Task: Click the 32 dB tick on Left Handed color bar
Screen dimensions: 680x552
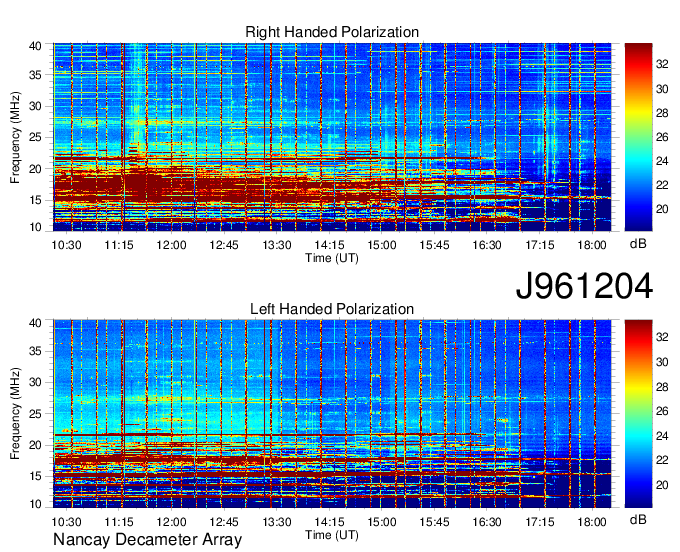Action: [662, 337]
